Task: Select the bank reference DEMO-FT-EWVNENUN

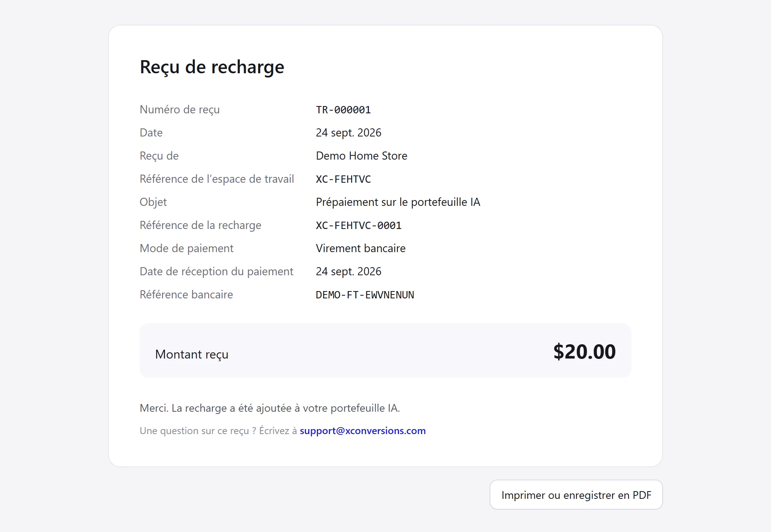Action: (365, 295)
